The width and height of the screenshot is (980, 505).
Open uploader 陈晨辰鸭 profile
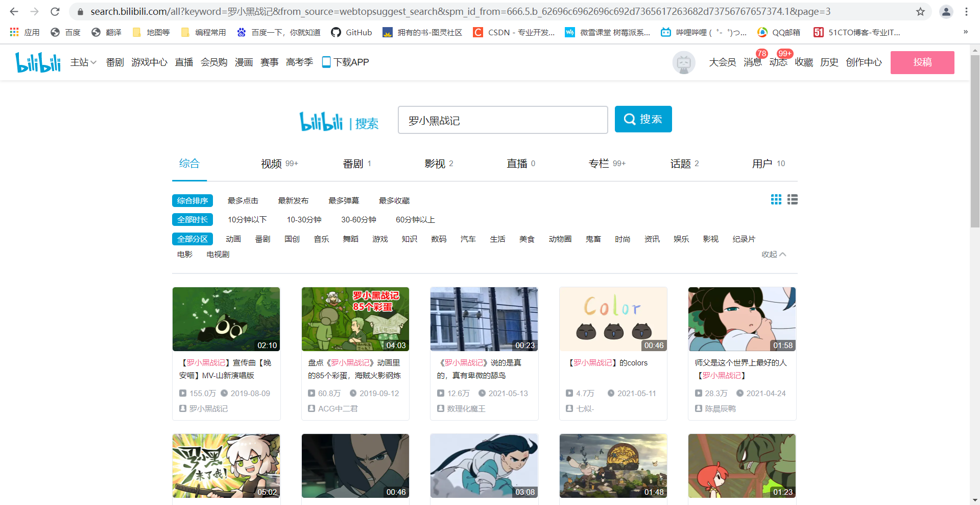coord(720,408)
